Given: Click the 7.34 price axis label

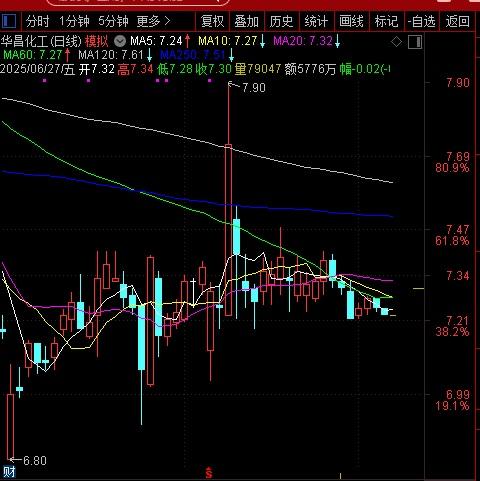Looking at the screenshot, I should pos(458,276).
